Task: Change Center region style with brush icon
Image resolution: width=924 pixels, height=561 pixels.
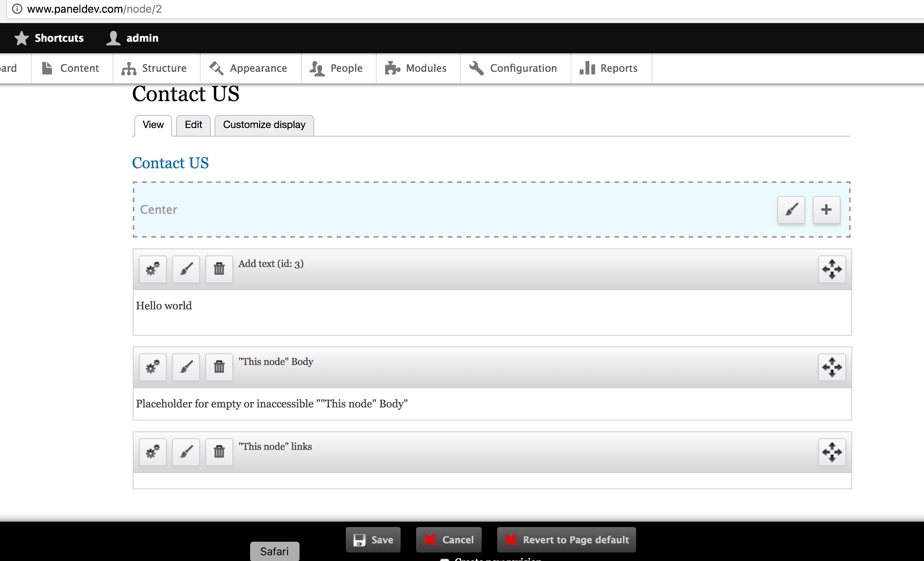Action: pos(791,210)
